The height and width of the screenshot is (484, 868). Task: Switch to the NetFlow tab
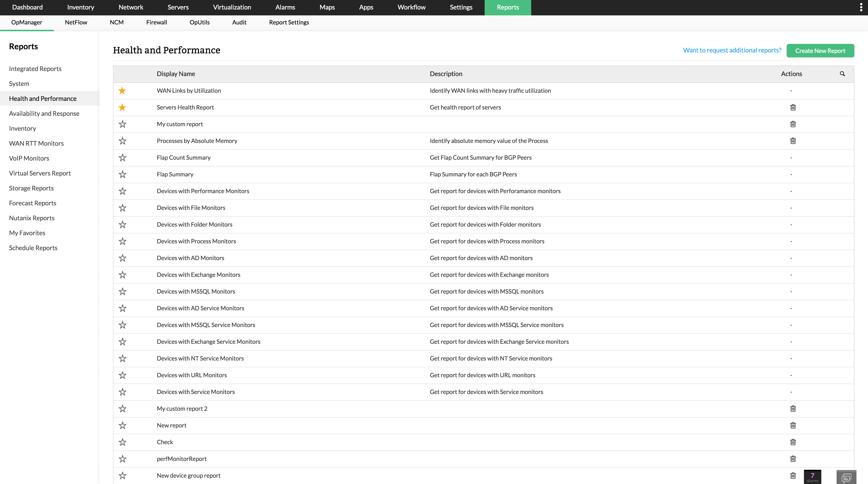tap(76, 22)
